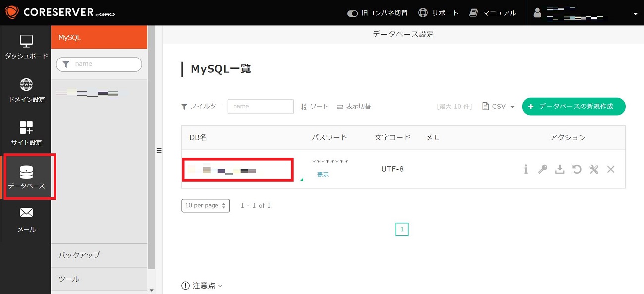Click the key icon to change password

[543, 170]
